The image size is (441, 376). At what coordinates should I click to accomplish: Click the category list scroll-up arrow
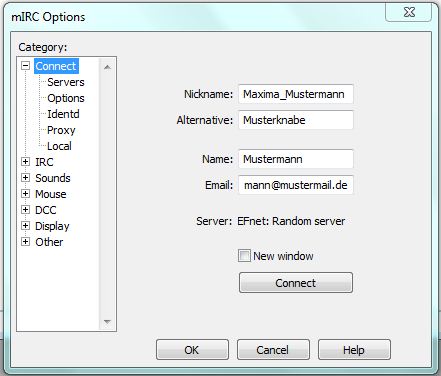(x=107, y=67)
